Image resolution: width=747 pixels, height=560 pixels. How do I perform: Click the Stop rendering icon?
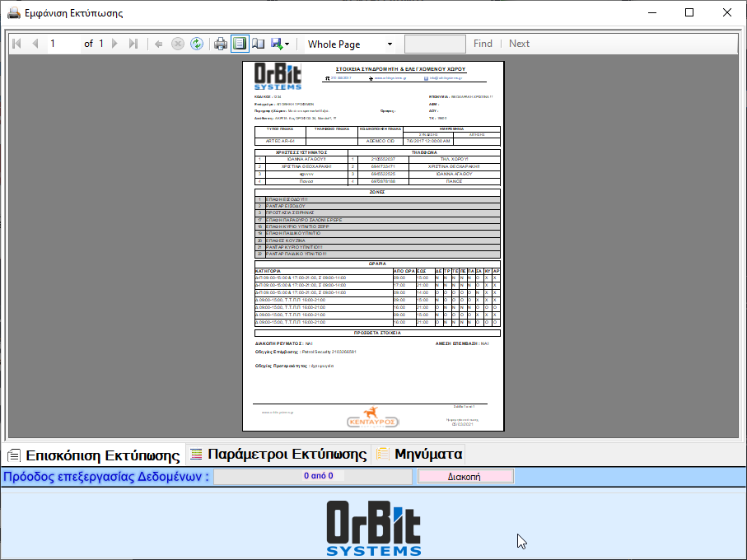click(177, 44)
